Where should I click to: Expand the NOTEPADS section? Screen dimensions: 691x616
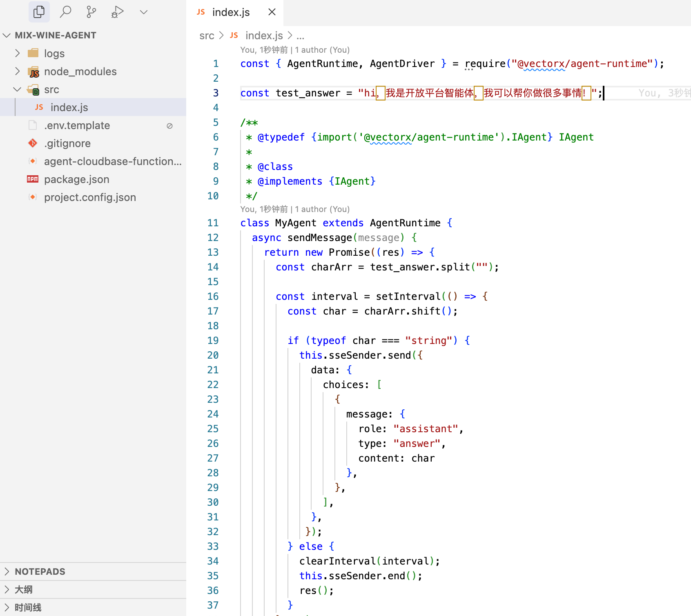[x=93, y=571]
